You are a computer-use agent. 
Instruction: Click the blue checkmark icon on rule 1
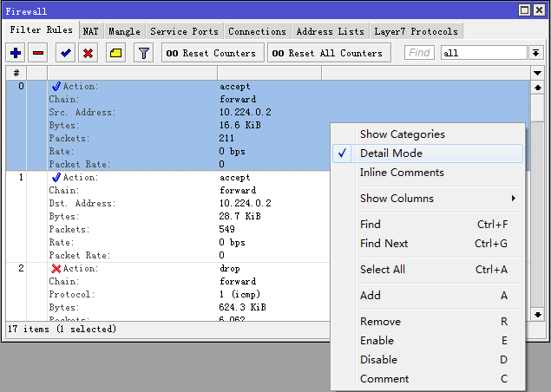(x=56, y=178)
